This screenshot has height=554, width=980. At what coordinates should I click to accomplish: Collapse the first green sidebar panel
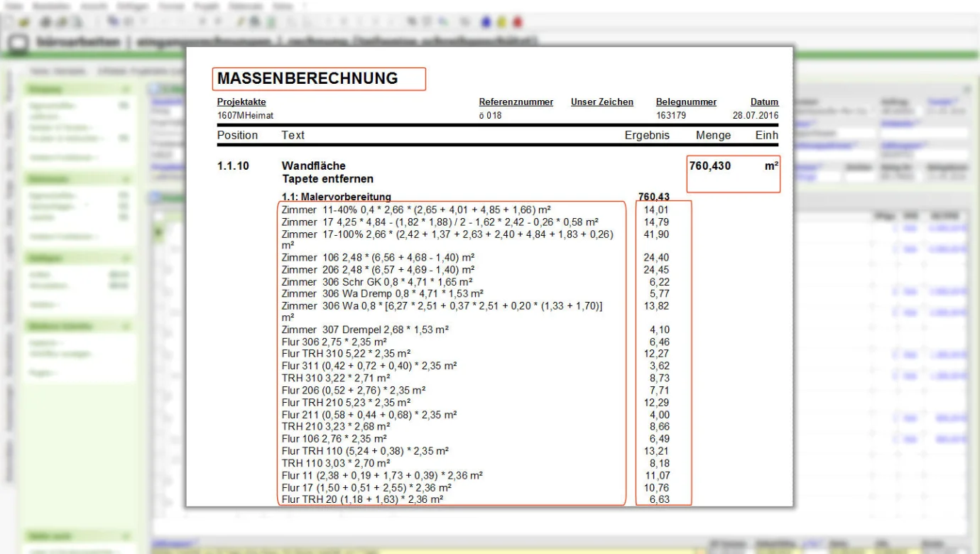126,89
